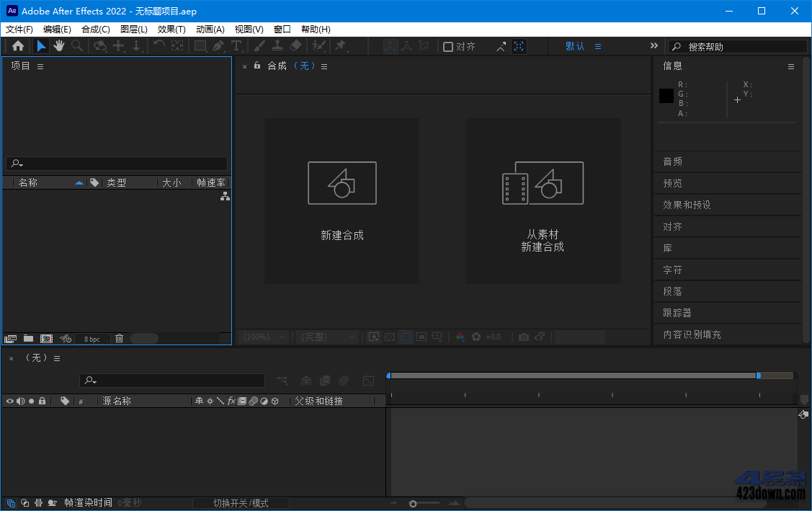Select the Brush tool in the toolbar

[258, 45]
